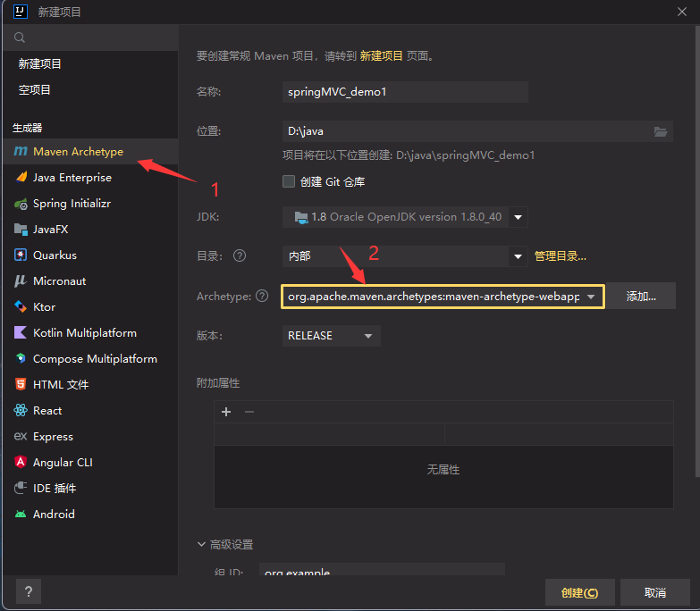Click inside the Archetype text field
700x611 pixels.
(x=433, y=297)
